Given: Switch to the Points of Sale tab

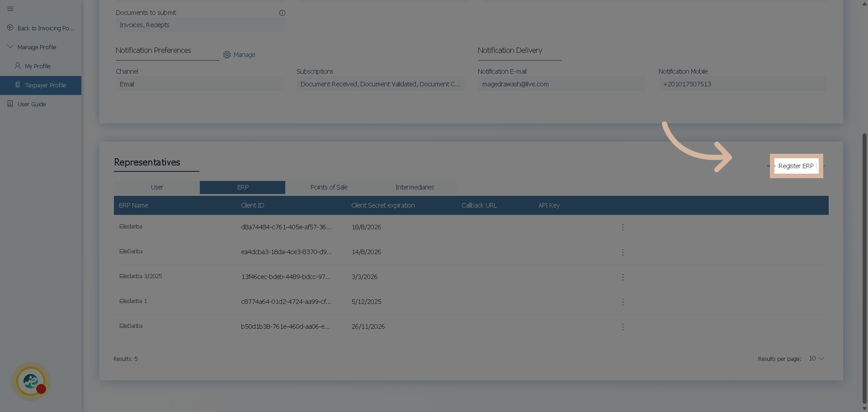Looking at the screenshot, I should tap(329, 187).
